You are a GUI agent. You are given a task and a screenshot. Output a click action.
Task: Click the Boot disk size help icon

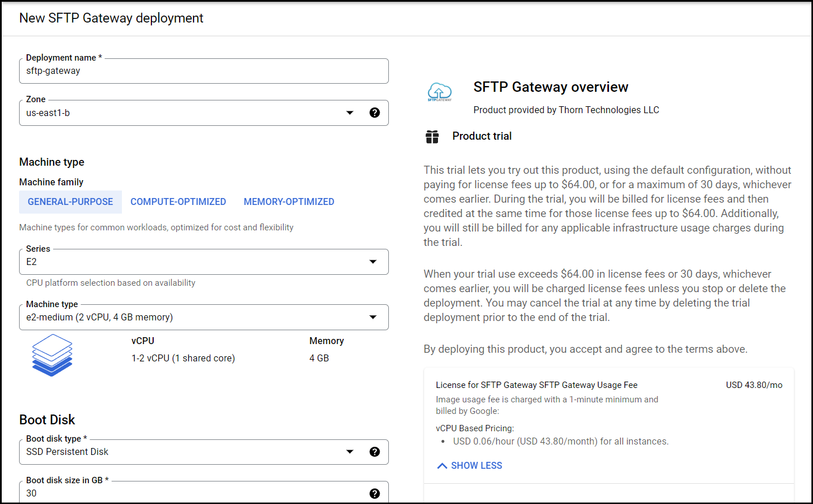coord(374,493)
